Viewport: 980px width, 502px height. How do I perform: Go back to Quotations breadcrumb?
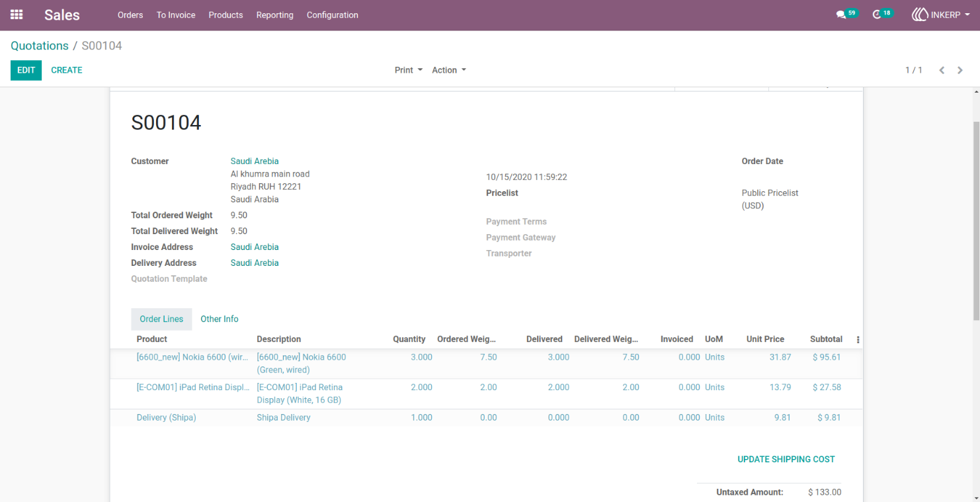click(x=40, y=46)
